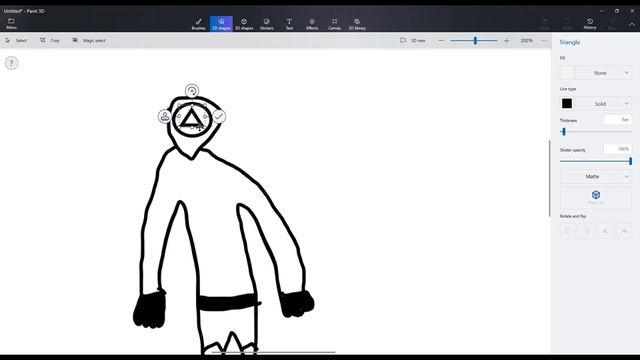The image size is (640, 360).
Task: Click the Sticker opacity slider handle
Action: coord(630,161)
